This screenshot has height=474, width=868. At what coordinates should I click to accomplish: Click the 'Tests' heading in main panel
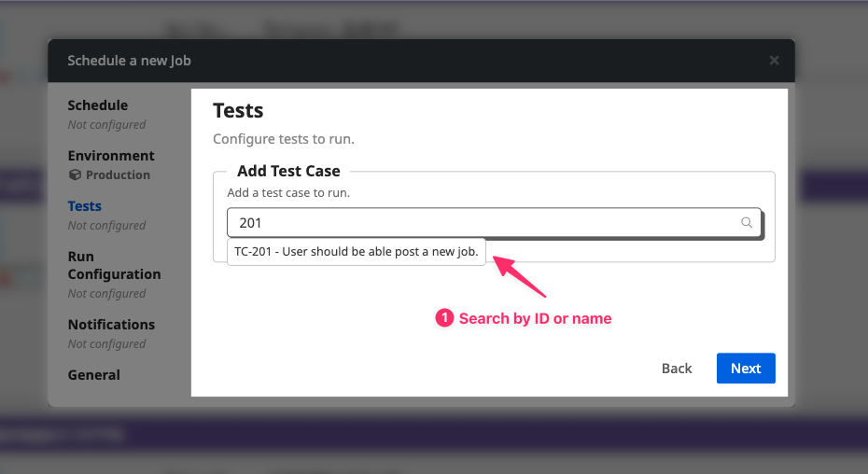[238, 111]
